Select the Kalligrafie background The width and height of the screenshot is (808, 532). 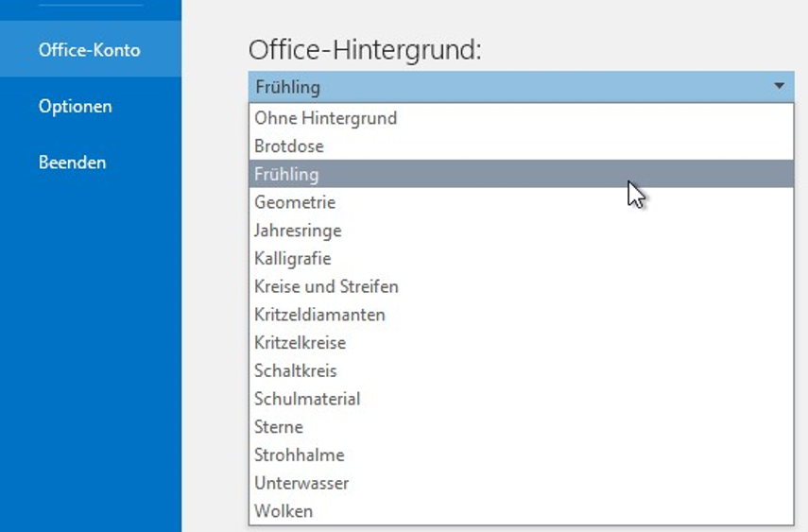coord(521,258)
